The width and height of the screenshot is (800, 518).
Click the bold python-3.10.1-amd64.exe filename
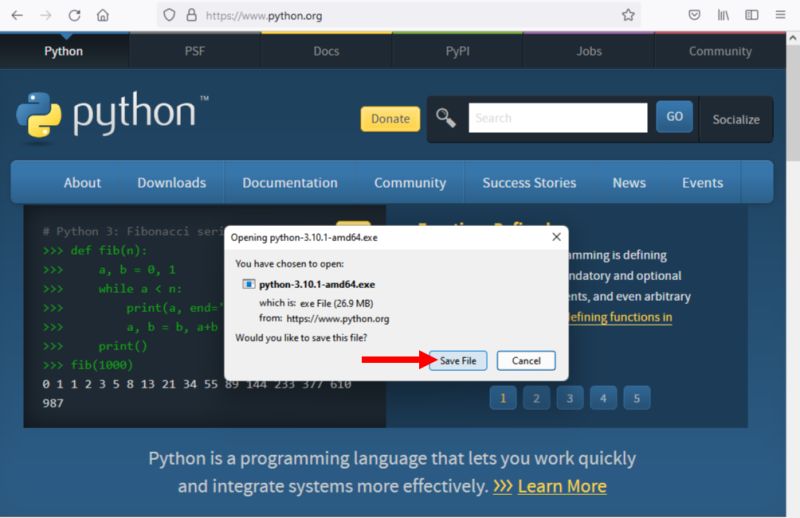(x=317, y=284)
